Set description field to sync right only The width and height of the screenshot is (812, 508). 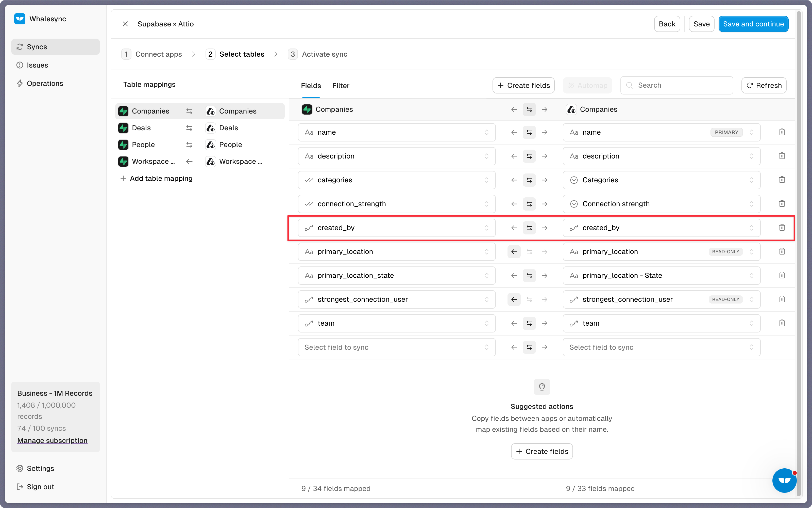pyautogui.click(x=544, y=156)
